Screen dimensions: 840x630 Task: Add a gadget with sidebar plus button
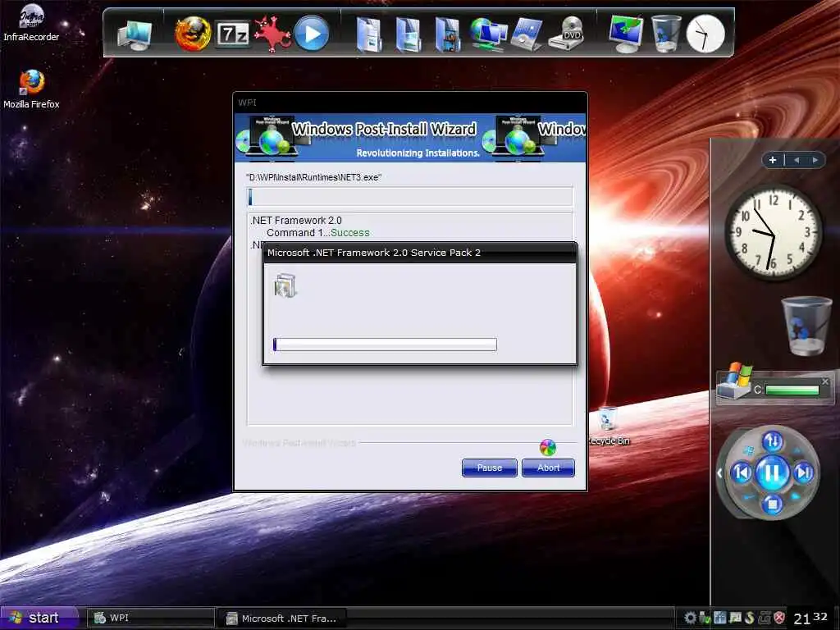pyautogui.click(x=773, y=160)
